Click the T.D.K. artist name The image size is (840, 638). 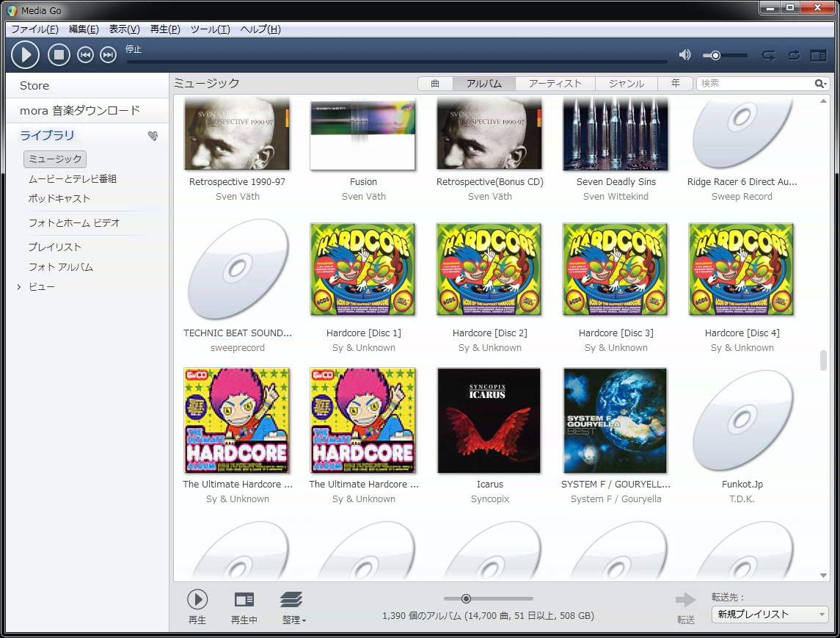coord(742,499)
